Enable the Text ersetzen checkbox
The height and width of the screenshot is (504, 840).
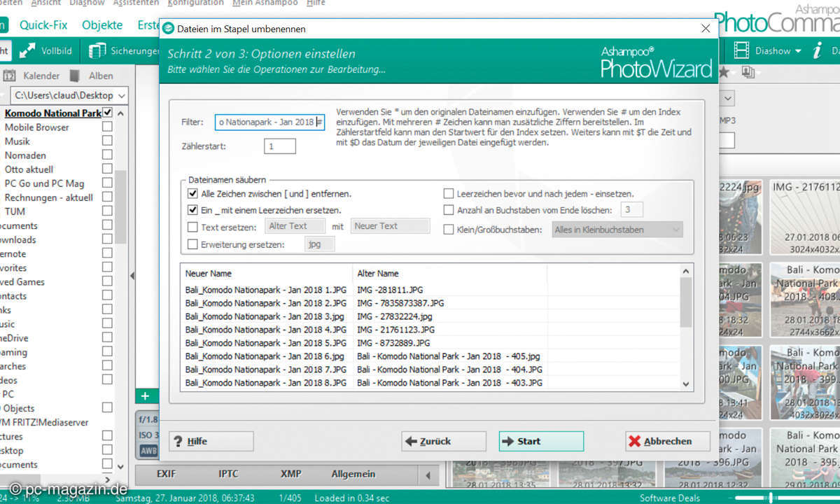click(x=192, y=227)
